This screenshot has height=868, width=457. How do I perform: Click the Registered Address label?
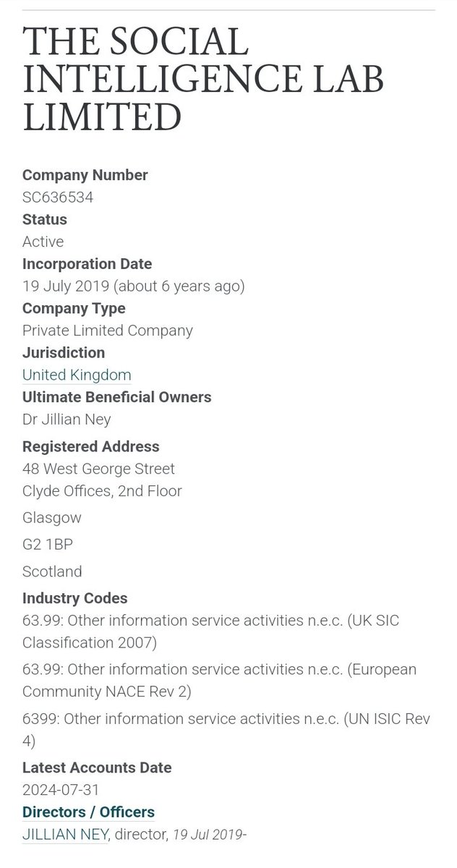(90, 446)
